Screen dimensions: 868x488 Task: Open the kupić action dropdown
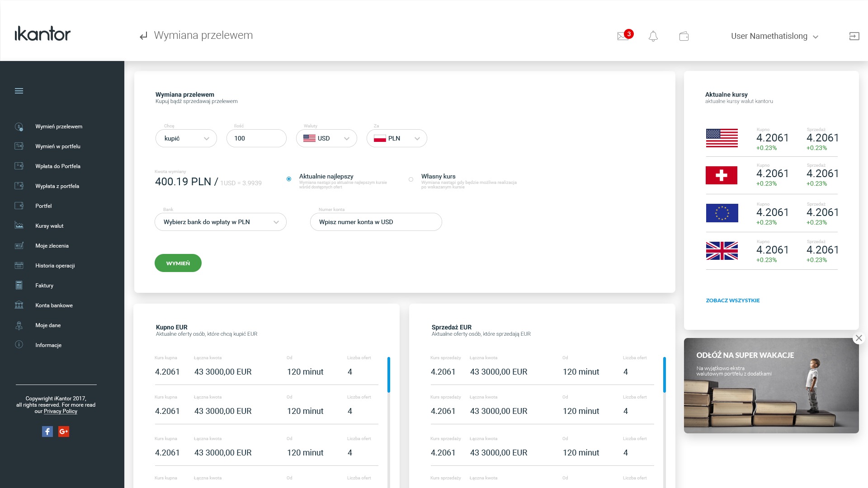[x=186, y=138]
